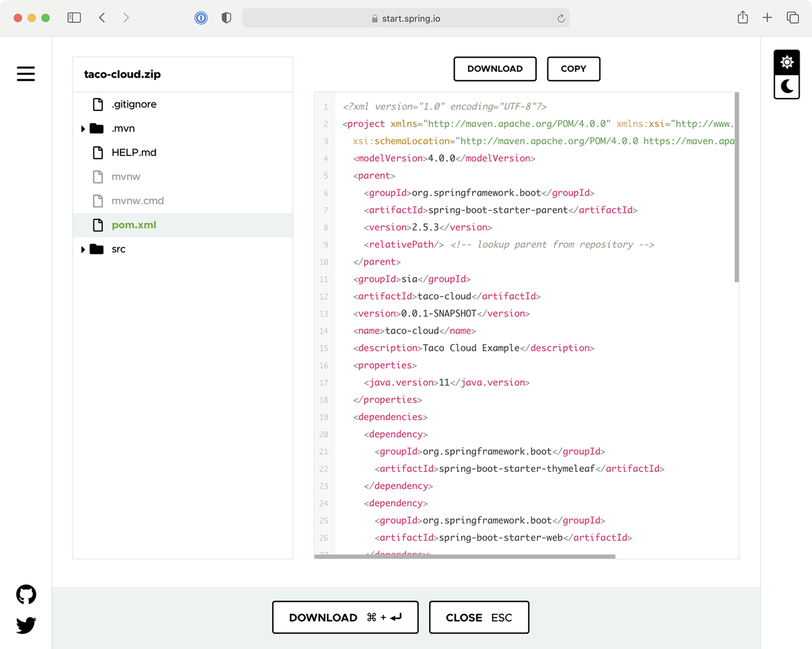Click the taco-cloud.zip title
Image resolution: width=812 pixels, height=649 pixels.
[x=122, y=74]
